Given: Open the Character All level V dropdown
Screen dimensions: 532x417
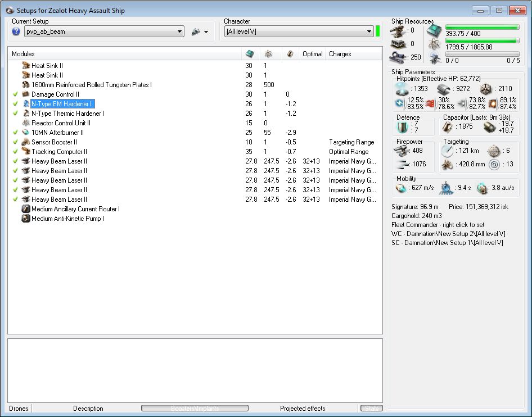Looking at the screenshot, I should (299, 31).
